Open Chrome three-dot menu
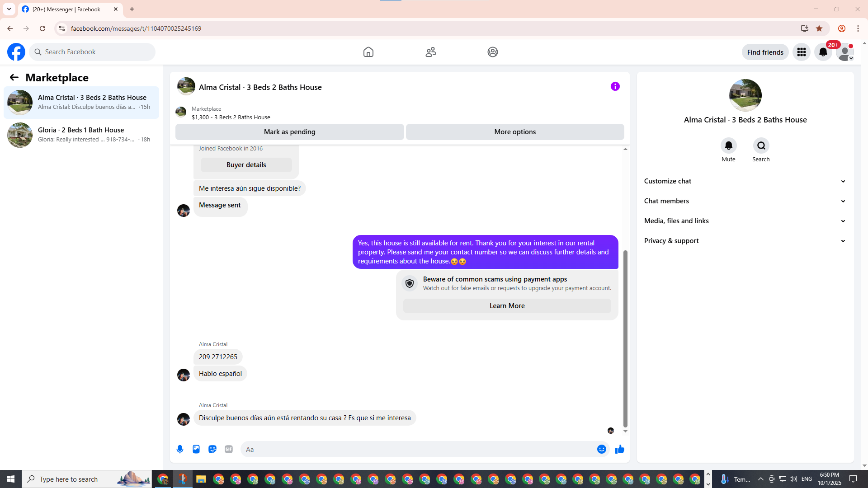Image resolution: width=868 pixels, height=488 pixels. click(858, 28)
